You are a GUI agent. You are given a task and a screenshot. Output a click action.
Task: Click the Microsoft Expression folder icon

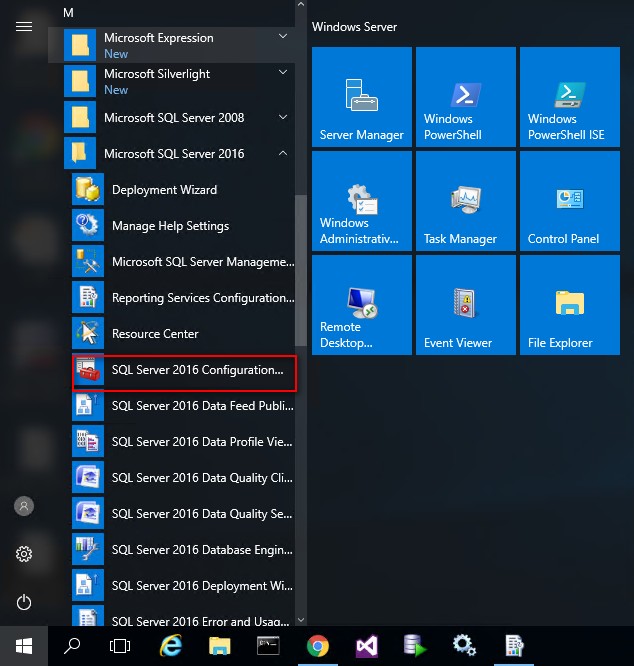(80, 45)
